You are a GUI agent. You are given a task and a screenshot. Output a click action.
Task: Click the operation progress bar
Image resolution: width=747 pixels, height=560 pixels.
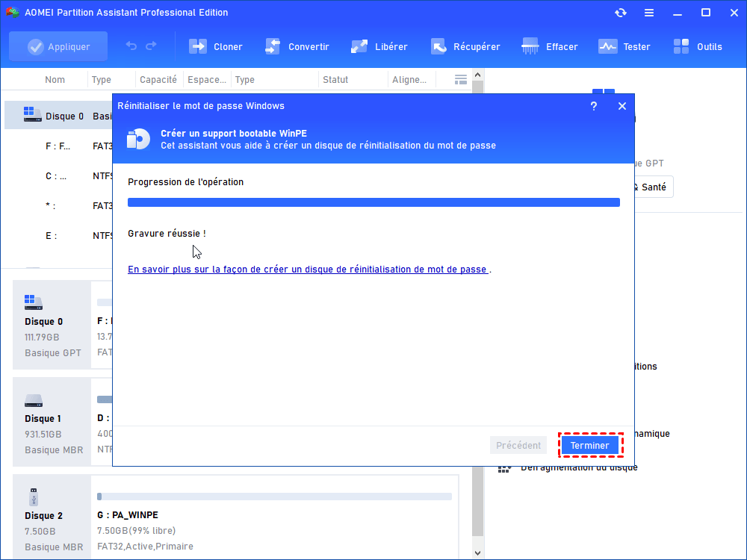(x=373, y=202)
